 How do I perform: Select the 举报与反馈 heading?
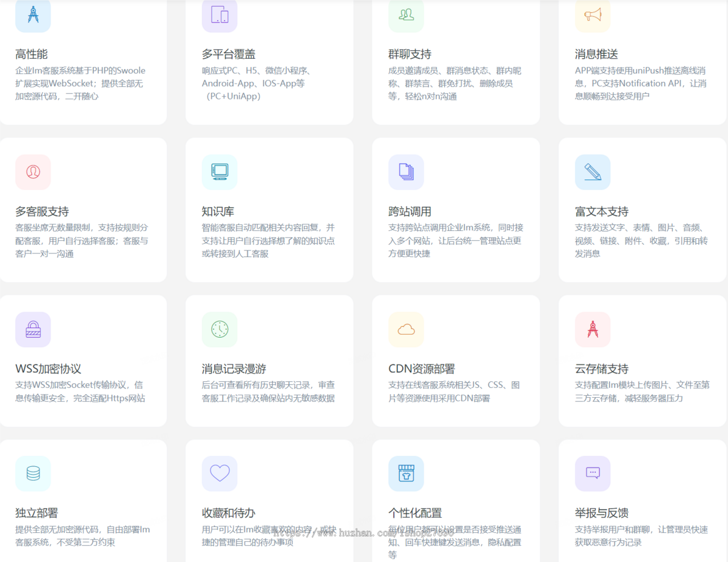602,513
